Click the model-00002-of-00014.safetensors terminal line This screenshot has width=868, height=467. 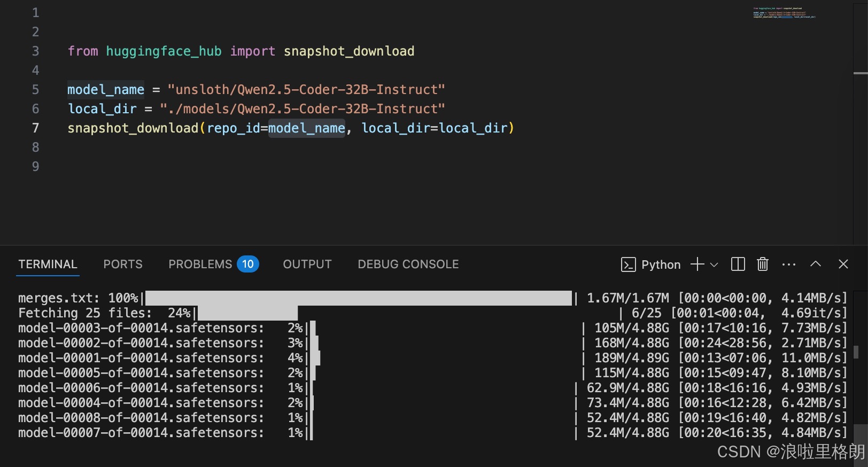pos(432,343)
